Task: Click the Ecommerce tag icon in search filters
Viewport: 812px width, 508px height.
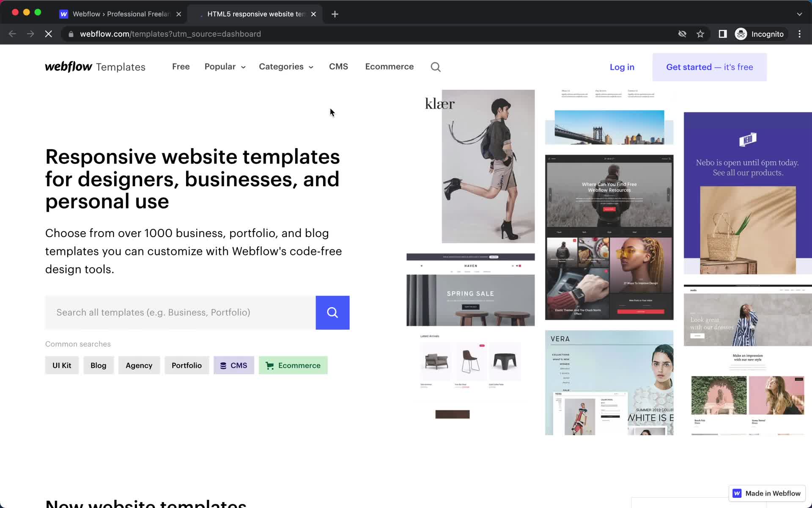Action: click(x=269, y=365)
